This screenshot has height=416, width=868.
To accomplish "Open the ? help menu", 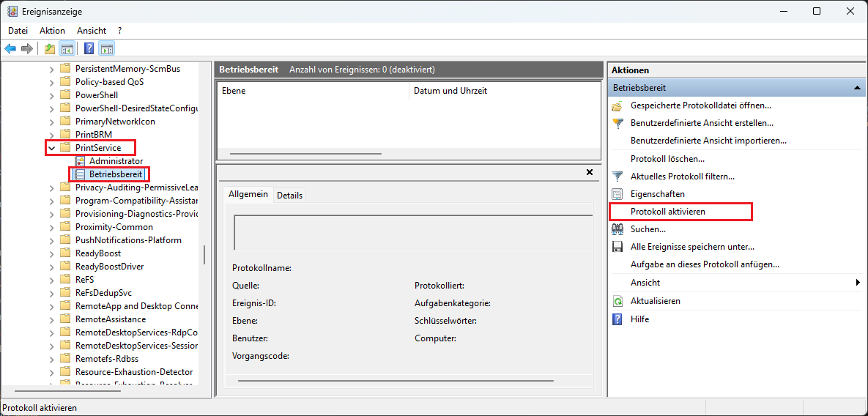I will click(x=119, y=31).
